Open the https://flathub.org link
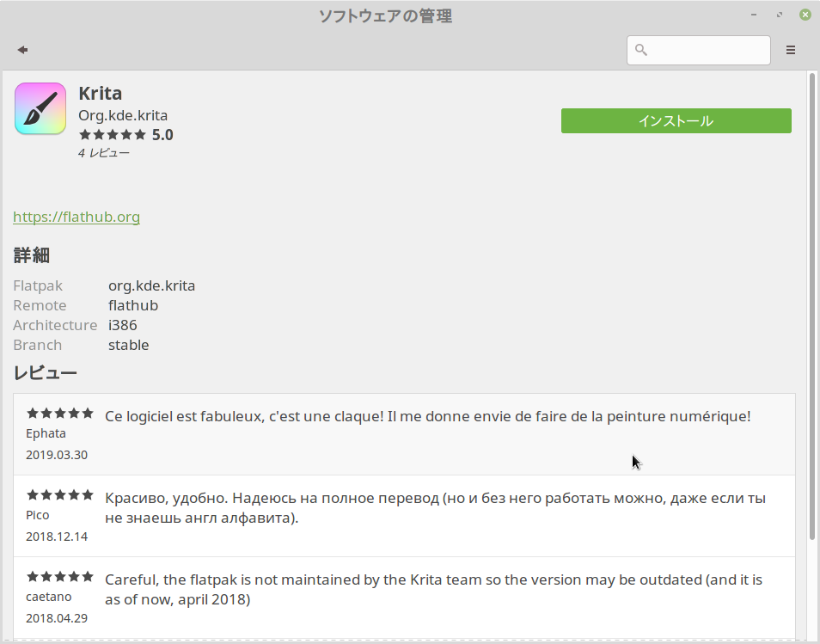 [76, 217]
